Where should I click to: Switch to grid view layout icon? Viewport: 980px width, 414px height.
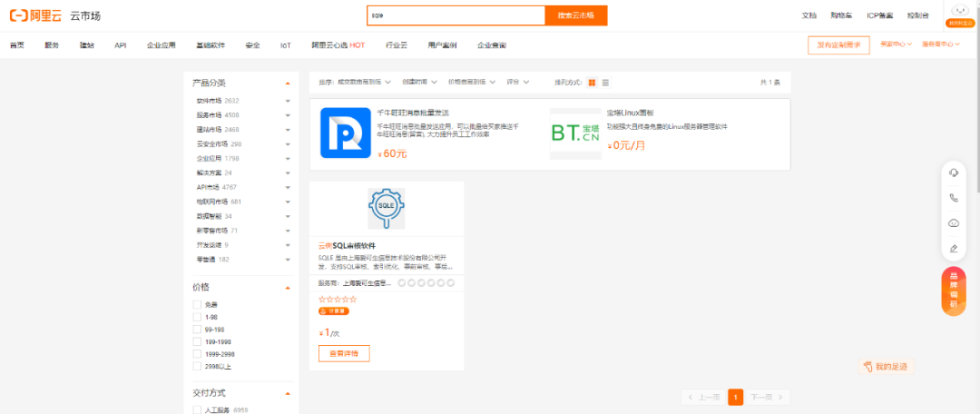click(x=592, y=83)
